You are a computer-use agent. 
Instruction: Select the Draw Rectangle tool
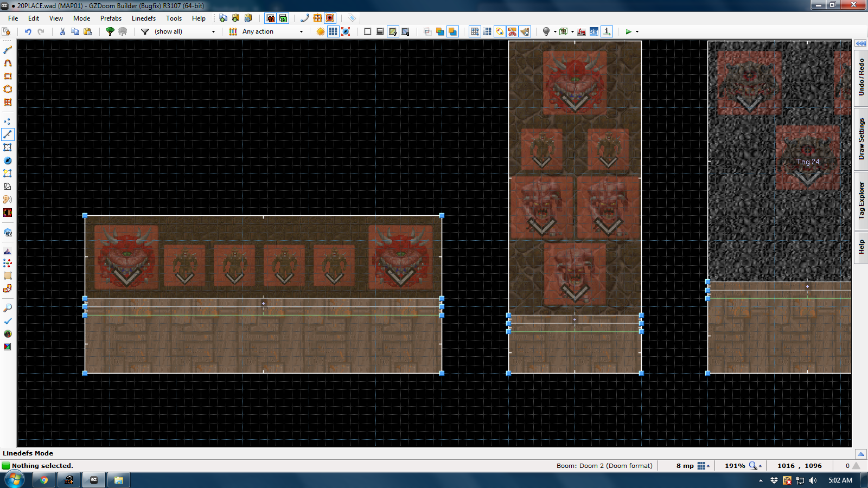pyautogui.click(x=8, y=76)
